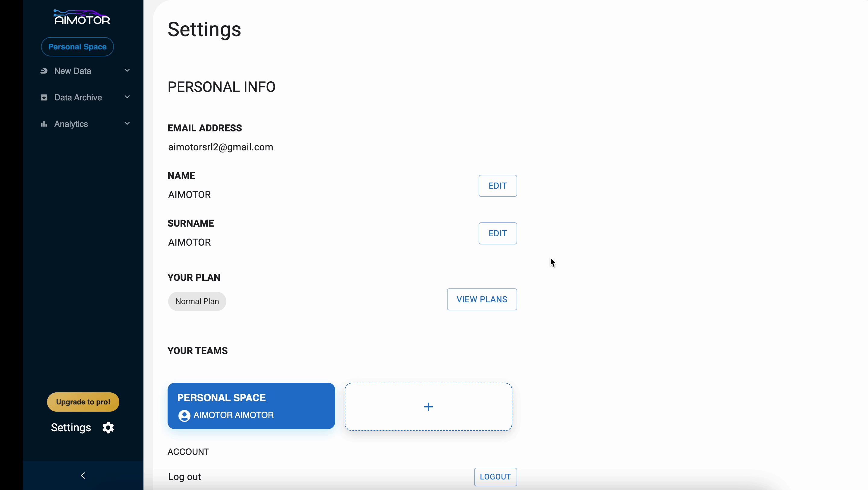
Task: Click Upgrade to pro! button
Action: [83, 402]
